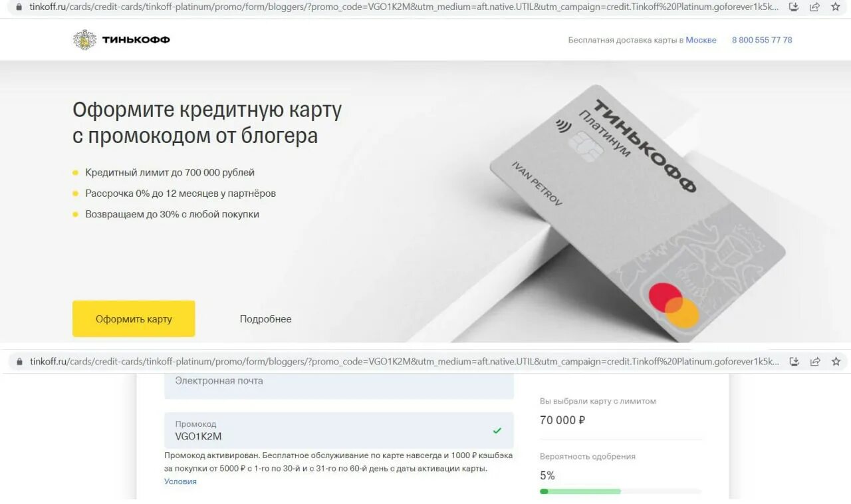The image size is (851, 504).
Task: Click the green checkmark in promo code field
Action: click(497, 431)
